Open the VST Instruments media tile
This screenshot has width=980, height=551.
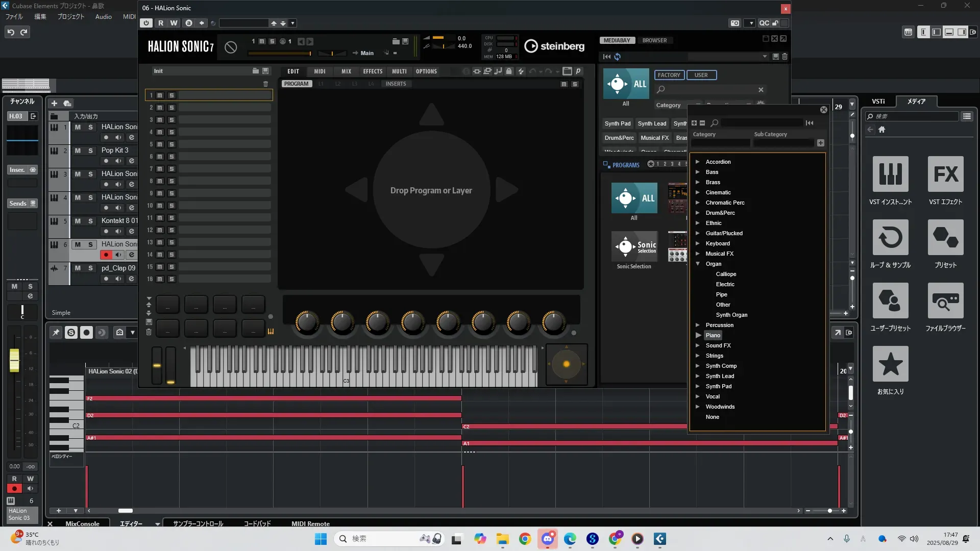(x=890, y=174)
